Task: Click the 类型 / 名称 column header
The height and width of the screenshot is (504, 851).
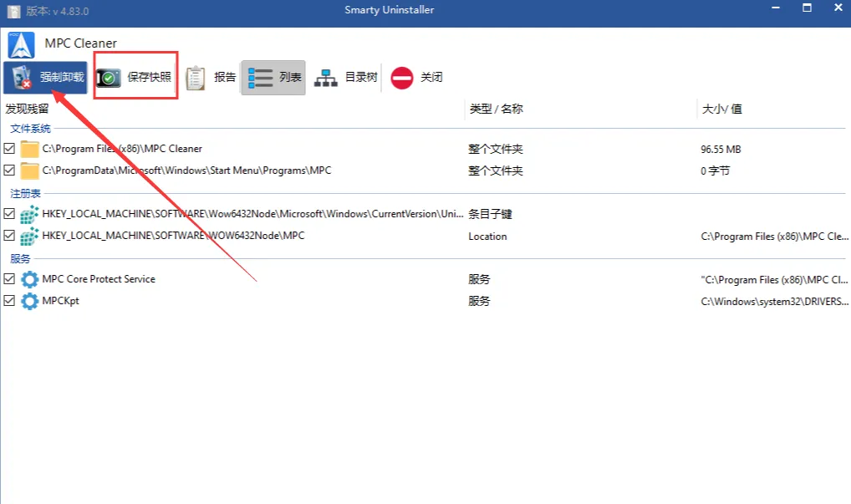Action: tap(496, 109)
